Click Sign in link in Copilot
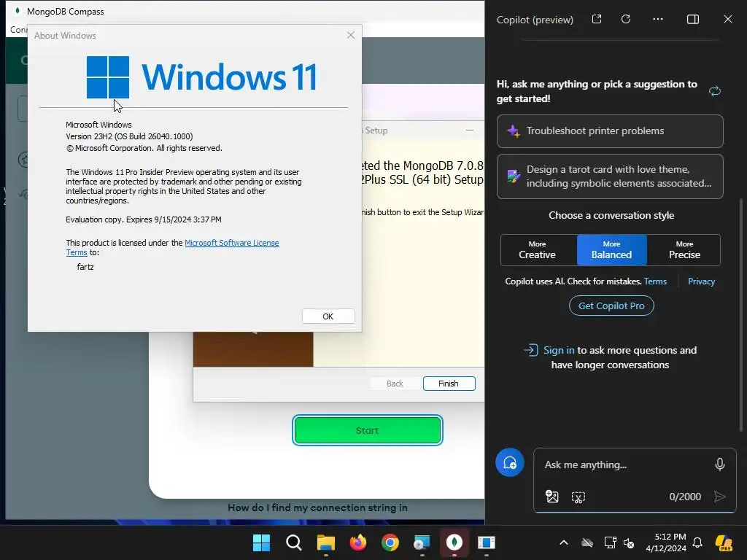The height and width of the screenshot is (560, 747). 559,350
